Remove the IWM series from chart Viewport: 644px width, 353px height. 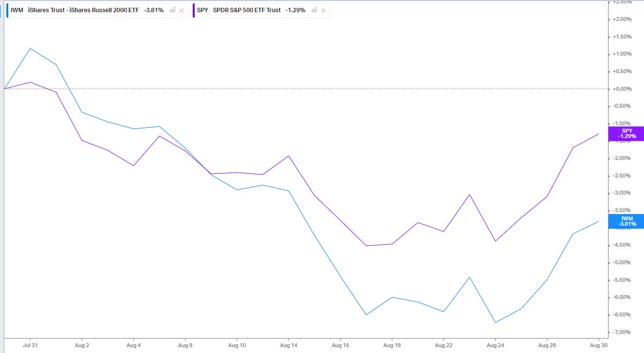pyautogui.click(x=181, y=10)
